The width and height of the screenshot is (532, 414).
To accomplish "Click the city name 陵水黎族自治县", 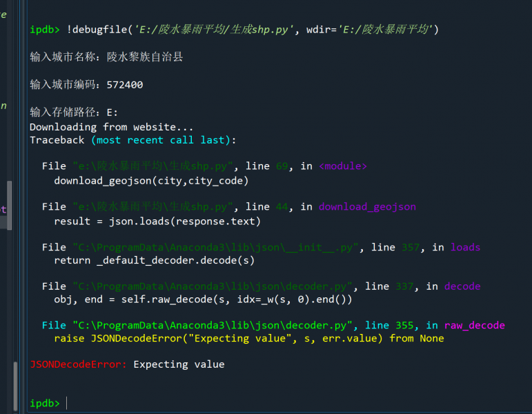I will 145,57.
